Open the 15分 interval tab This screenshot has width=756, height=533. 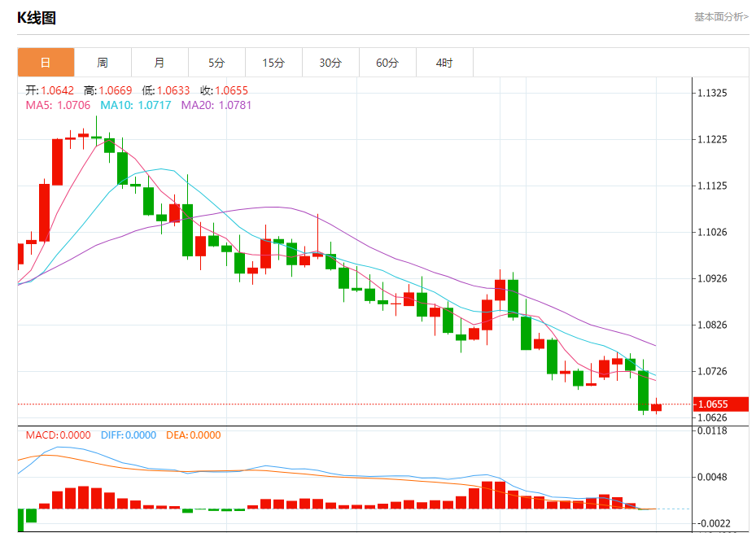tap(273, 62)
